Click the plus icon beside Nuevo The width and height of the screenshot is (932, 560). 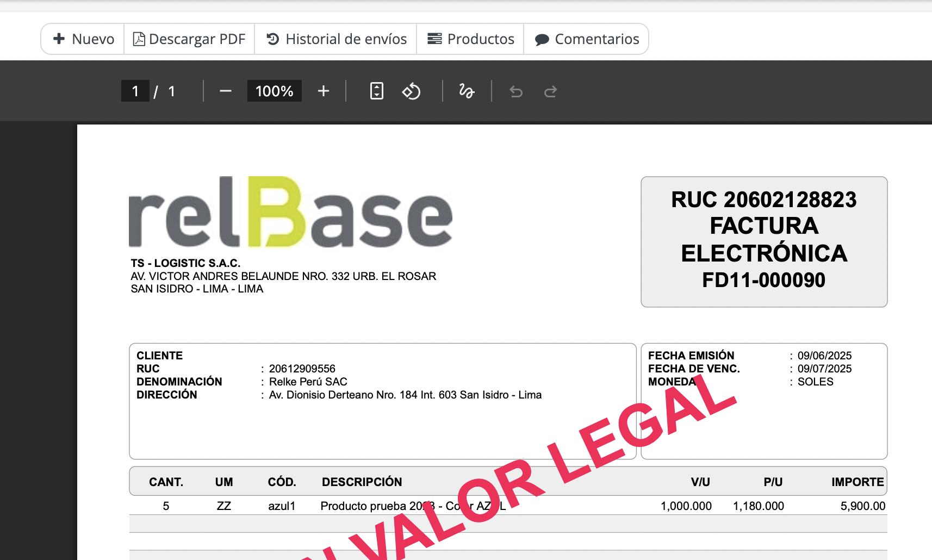pos(59,39)
